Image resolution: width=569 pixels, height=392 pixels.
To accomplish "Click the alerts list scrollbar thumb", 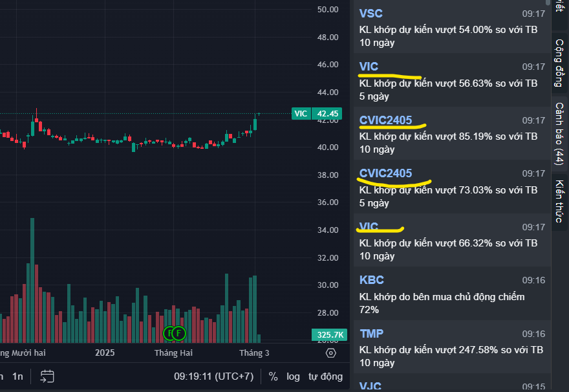I will (548, 2).
